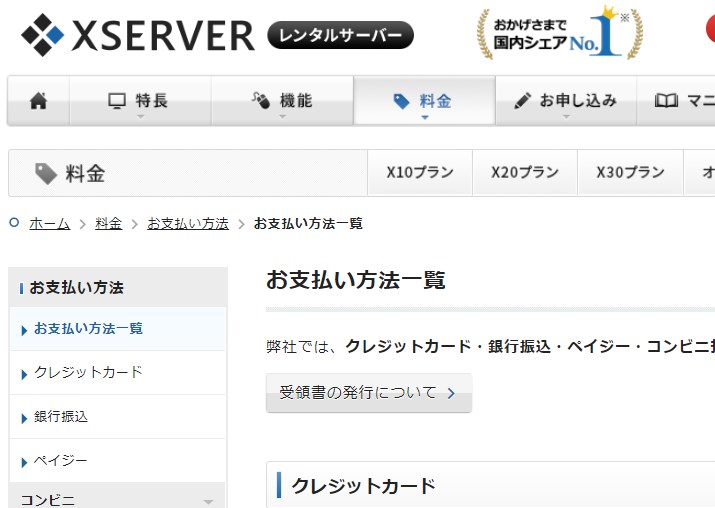Open クレジットカード in the sidebar
715x508 pixels.
tap(118, 373)
